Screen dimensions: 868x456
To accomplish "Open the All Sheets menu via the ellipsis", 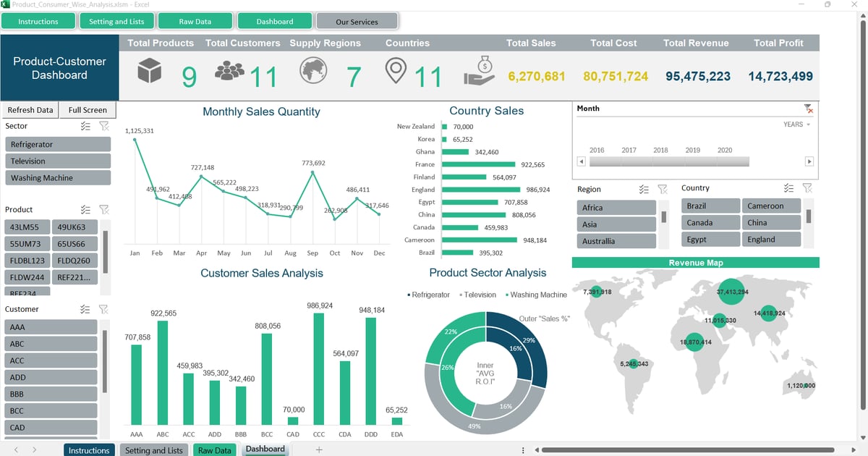I will tap(522, 449).
